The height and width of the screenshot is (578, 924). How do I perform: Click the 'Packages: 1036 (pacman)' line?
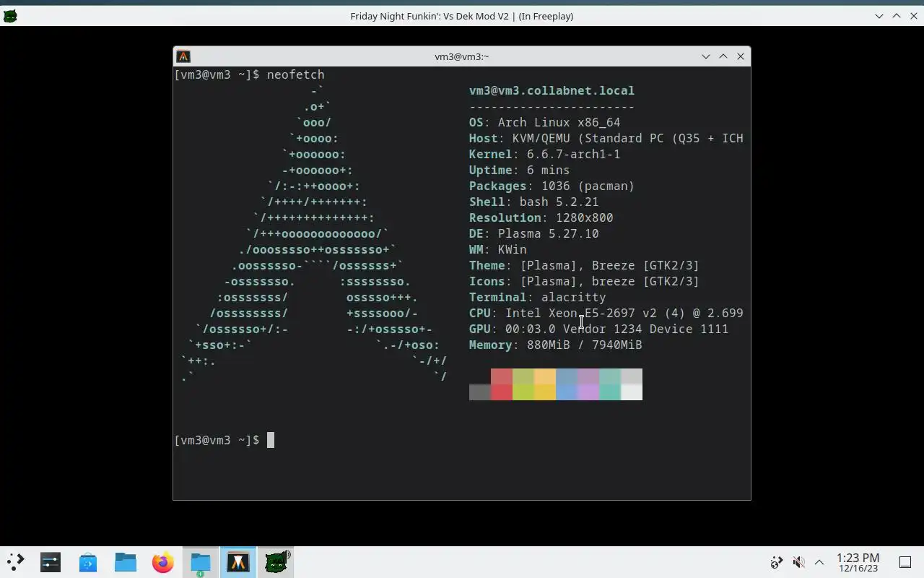click(552, 186)
